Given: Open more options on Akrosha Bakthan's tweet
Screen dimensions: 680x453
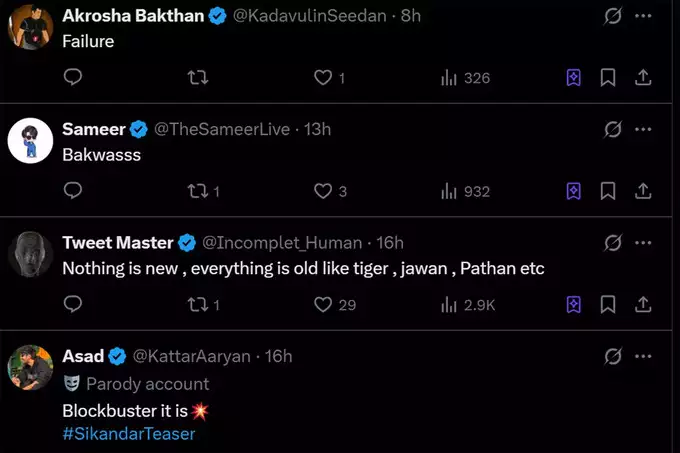Looking at the screenshot, I should point(643,16).
